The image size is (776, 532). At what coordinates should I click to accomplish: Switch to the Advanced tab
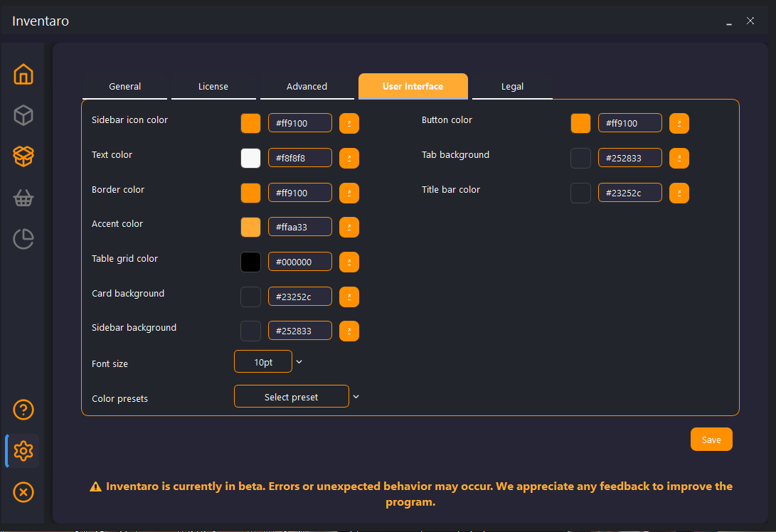[x=307, y=87]
